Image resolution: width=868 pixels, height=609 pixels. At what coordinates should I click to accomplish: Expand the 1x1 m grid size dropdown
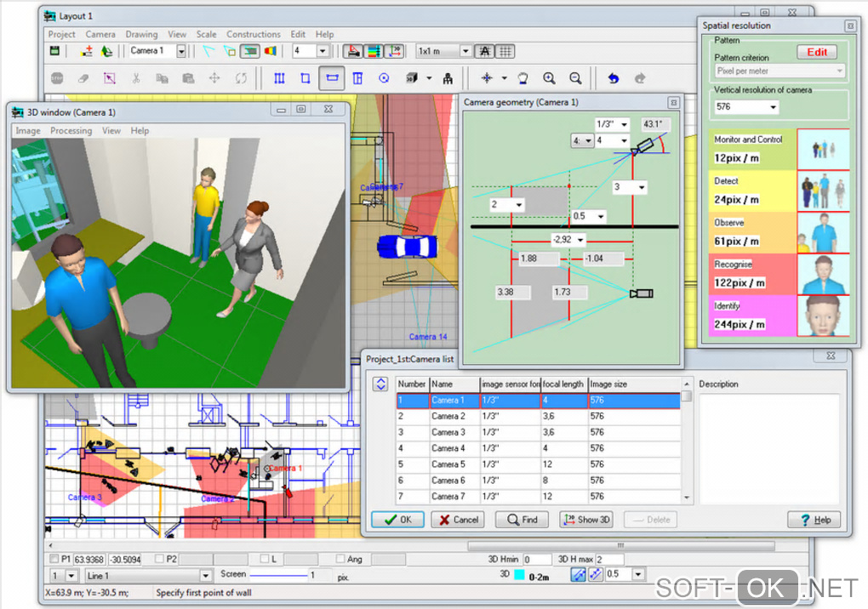coord(465,51)
